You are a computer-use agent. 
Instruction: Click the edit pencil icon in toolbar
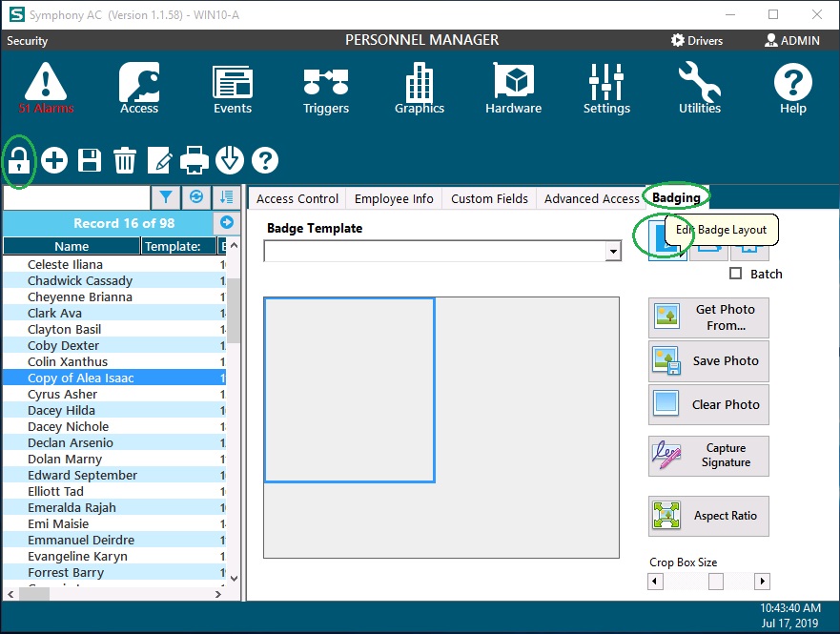click(159, 160)
